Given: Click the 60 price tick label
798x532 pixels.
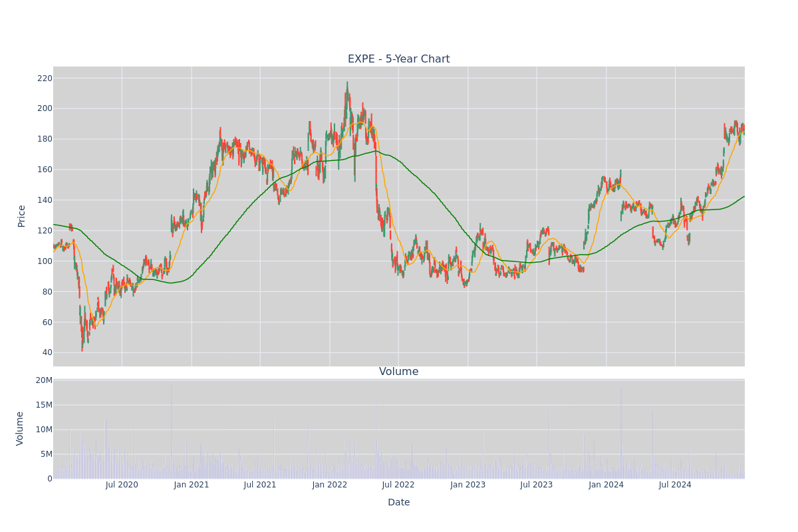Looking at the screenshot, I should [47, 323].
